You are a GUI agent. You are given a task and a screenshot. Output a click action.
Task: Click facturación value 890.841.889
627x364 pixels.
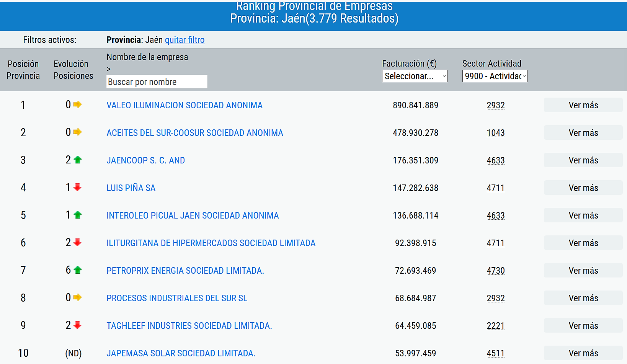[415, 105]
